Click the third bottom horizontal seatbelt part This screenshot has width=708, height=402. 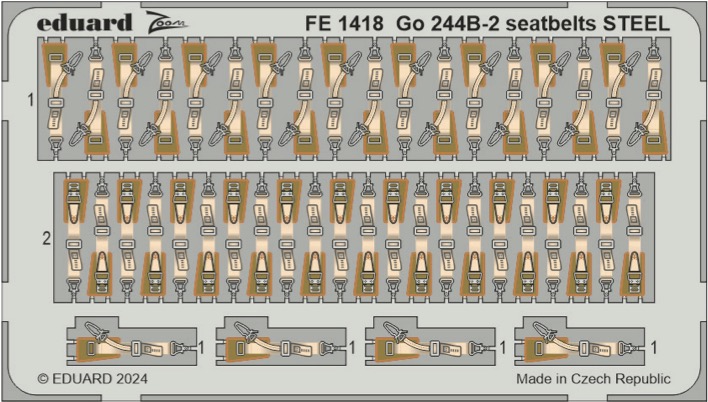[x=430, y=341]
